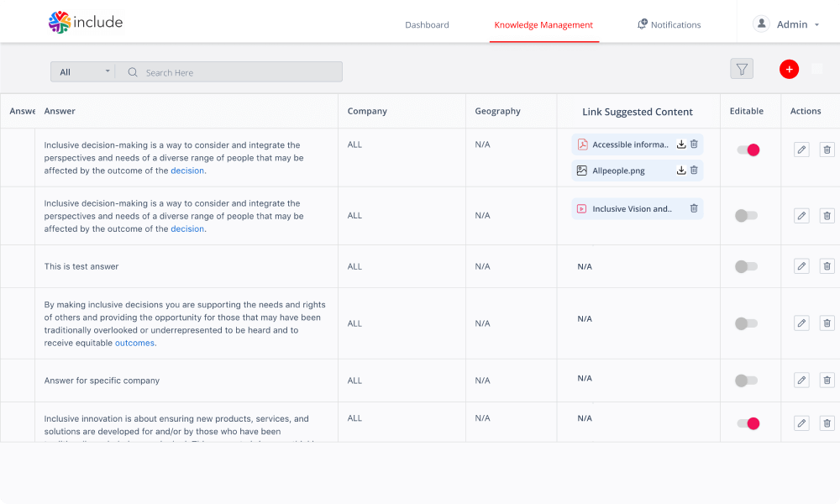Enable Editable toggle for test answer row
Screen dimensions: 840x504
(x=746, y=266)
